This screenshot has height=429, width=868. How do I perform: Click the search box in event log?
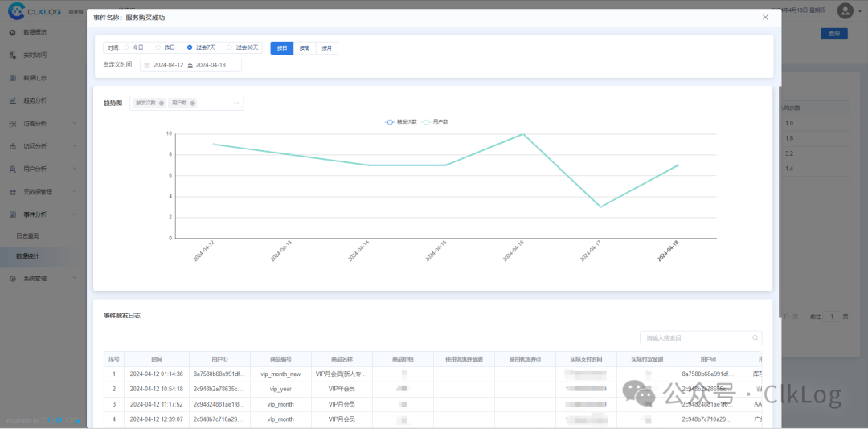[x=700, y=337]
